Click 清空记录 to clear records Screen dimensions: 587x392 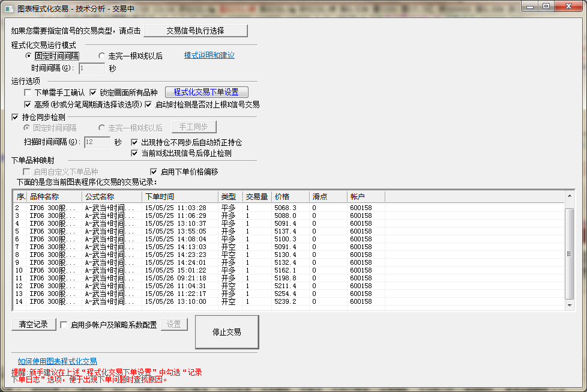pyautogui.click(x=34, y=324)
